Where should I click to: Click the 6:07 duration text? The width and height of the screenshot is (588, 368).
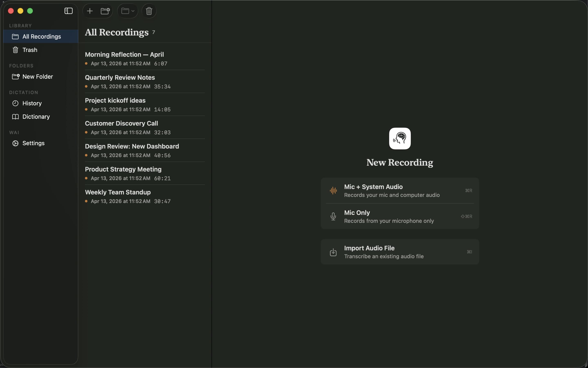pos(161,64)
